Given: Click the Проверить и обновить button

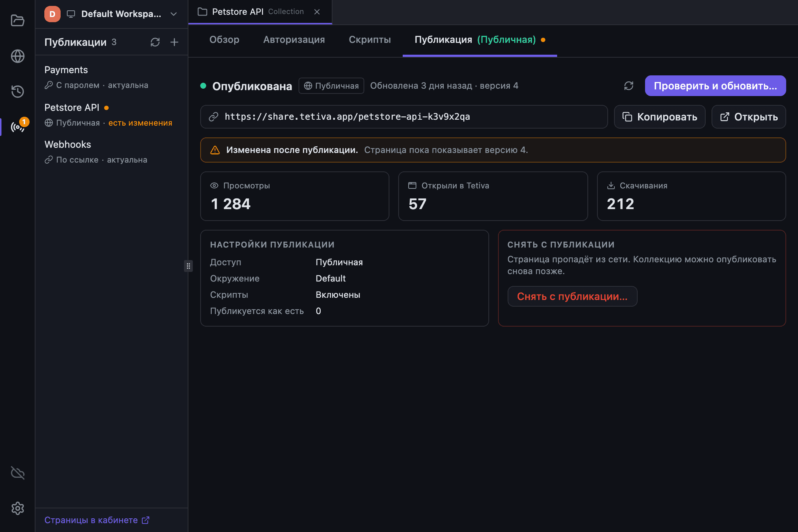Looking at the screenshot, I should pos(715,86).
